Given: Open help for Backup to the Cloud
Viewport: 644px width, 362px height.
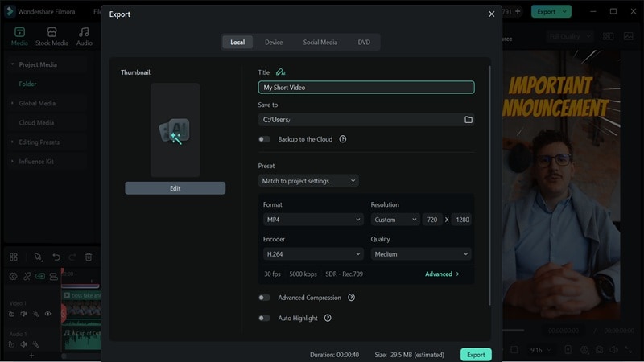Looking at the screenshot, I should tap(343, 139).
